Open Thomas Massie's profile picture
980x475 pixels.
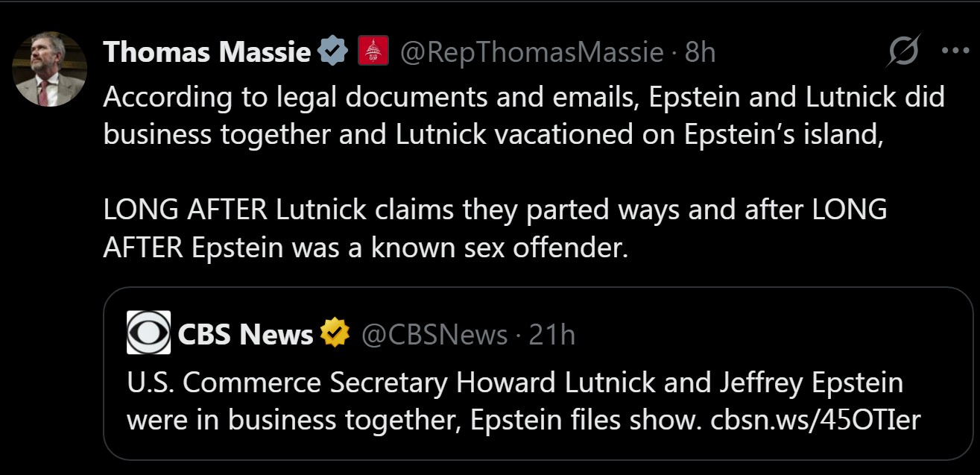(50, 69)
